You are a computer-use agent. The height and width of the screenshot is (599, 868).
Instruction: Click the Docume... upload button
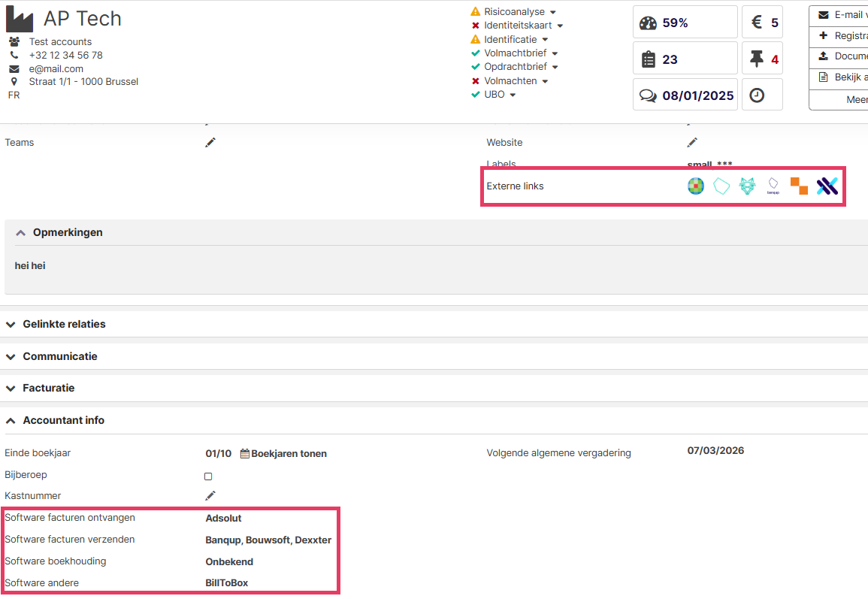point(839,56)
